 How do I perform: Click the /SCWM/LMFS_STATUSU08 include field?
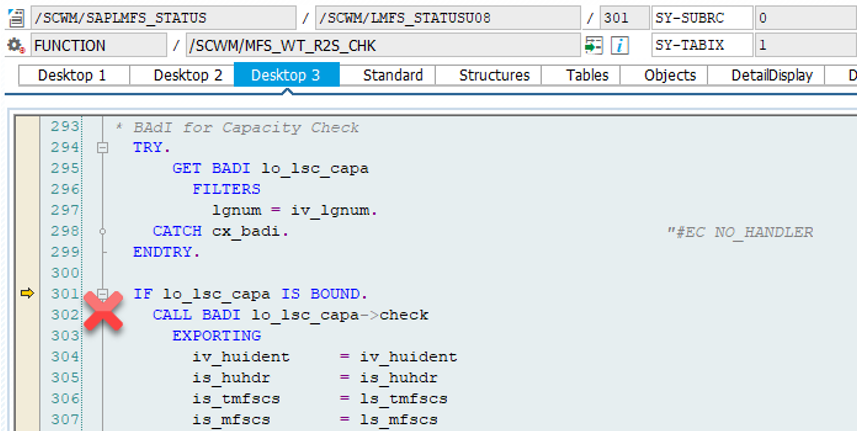(x=448, y=18)
